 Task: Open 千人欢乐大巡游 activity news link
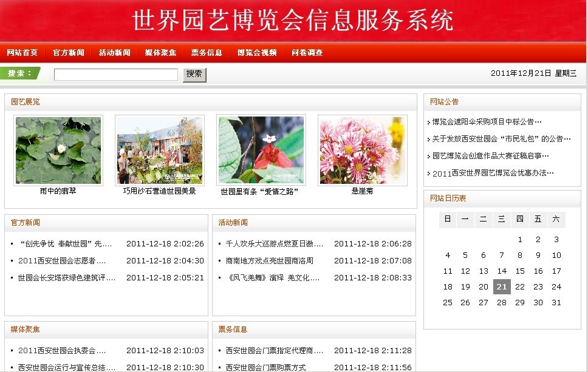tap(273, 244)
